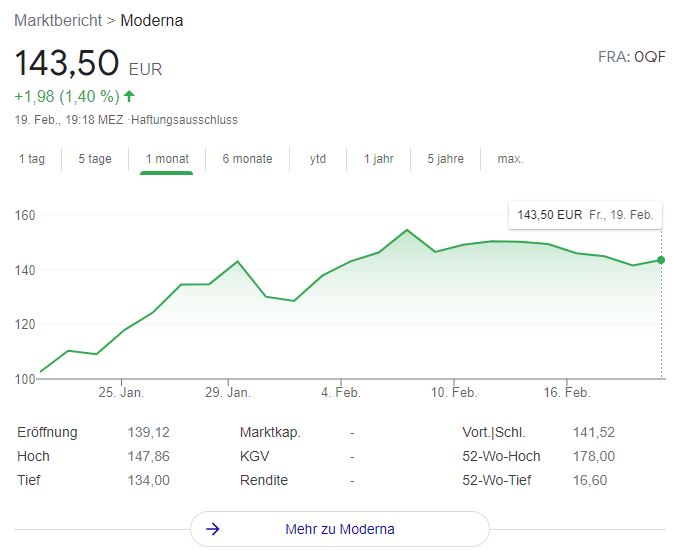
Task: Click the green up arrow price indicator
Action: point(129,96)
